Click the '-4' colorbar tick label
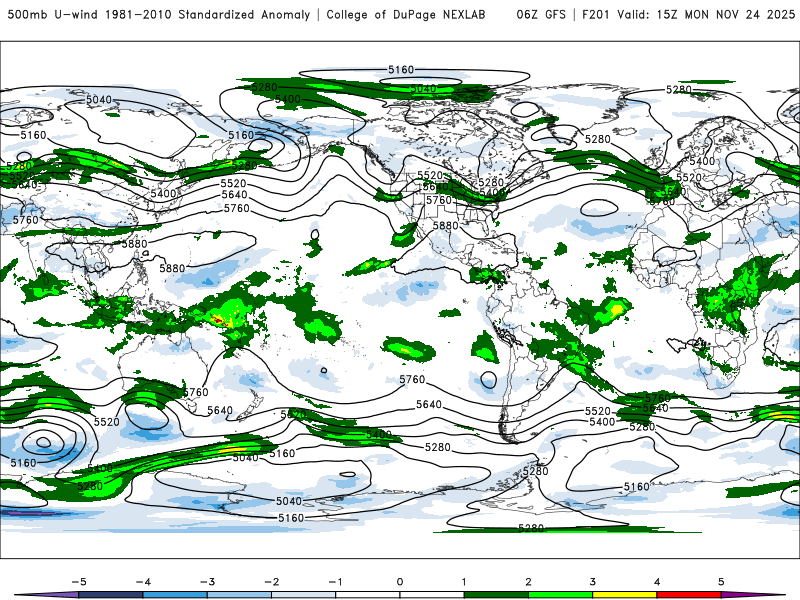This screenshot has height=600, width=800. click(143, 582)
